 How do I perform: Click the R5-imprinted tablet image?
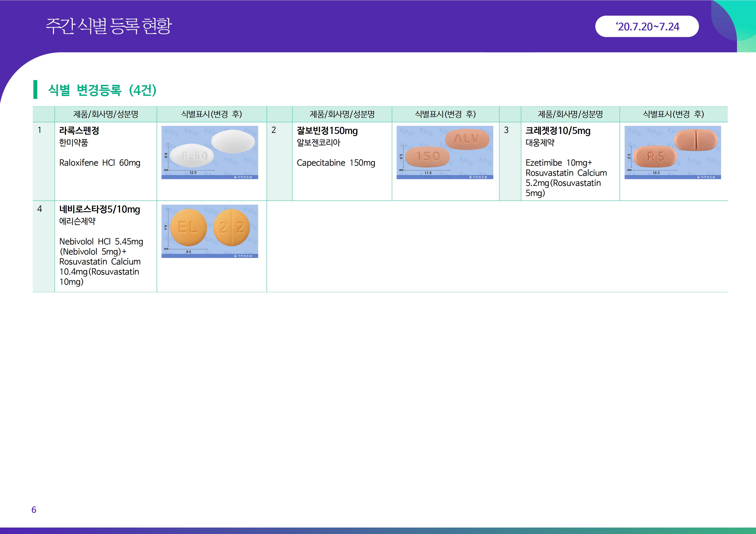(655, 157)
